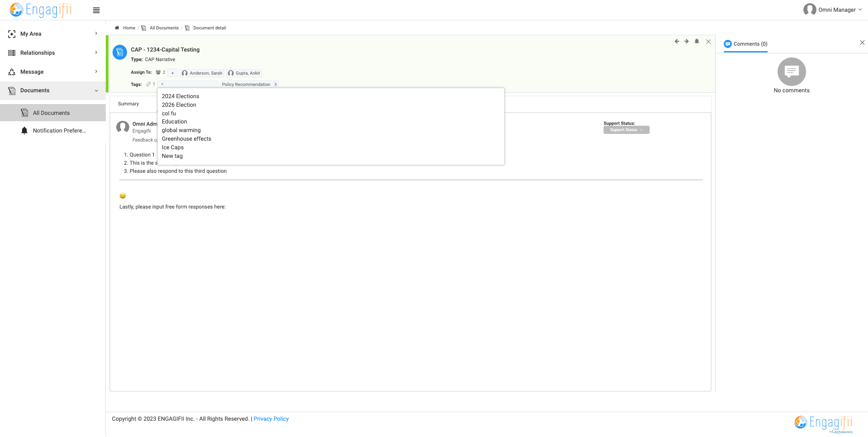Click the assignees group icon
This screenshot has width=868, height=437.
tap(158, 72)
